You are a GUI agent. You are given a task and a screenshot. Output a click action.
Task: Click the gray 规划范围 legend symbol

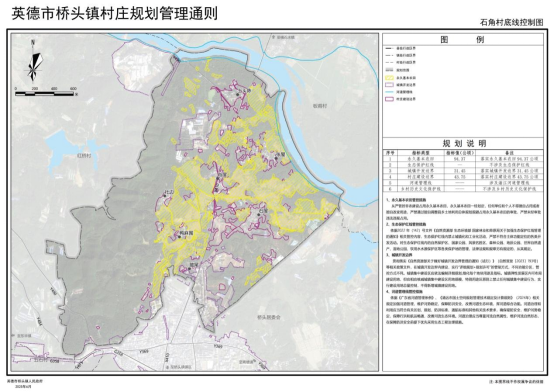coord(389,70)
